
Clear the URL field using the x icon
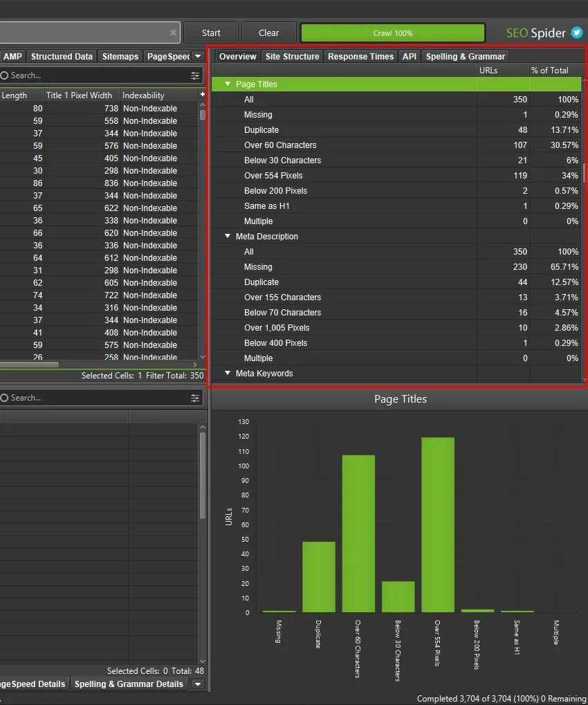172,32
